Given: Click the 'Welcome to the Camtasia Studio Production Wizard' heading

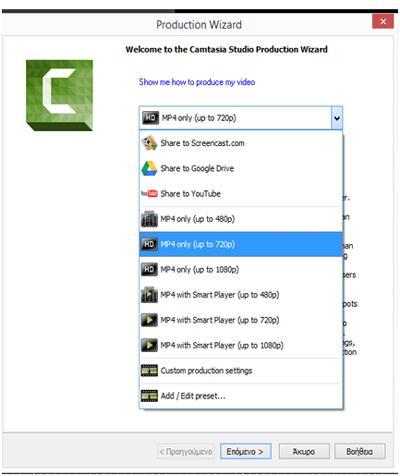Looking at the screenshot, I should coord(226,49).
